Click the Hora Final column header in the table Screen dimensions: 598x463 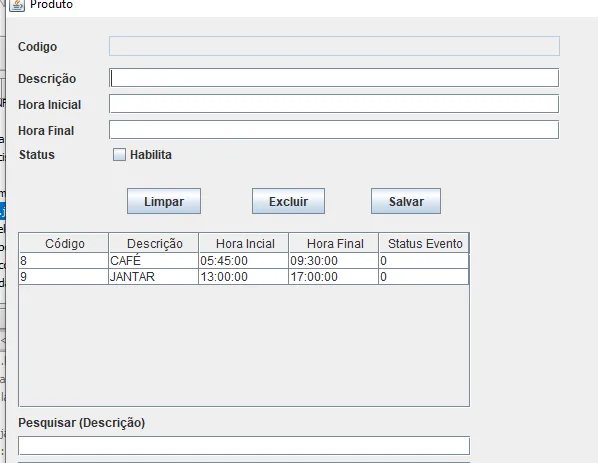(334, 243)
